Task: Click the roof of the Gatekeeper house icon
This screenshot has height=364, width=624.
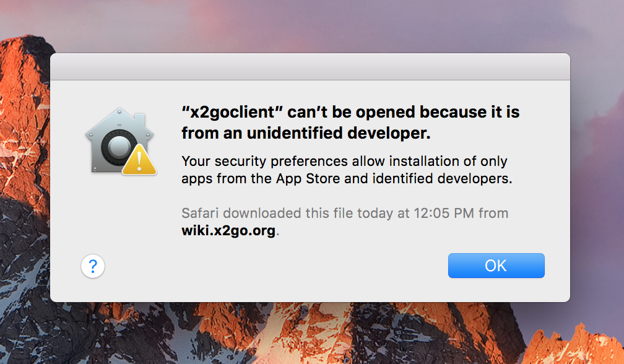Action: 119,119
